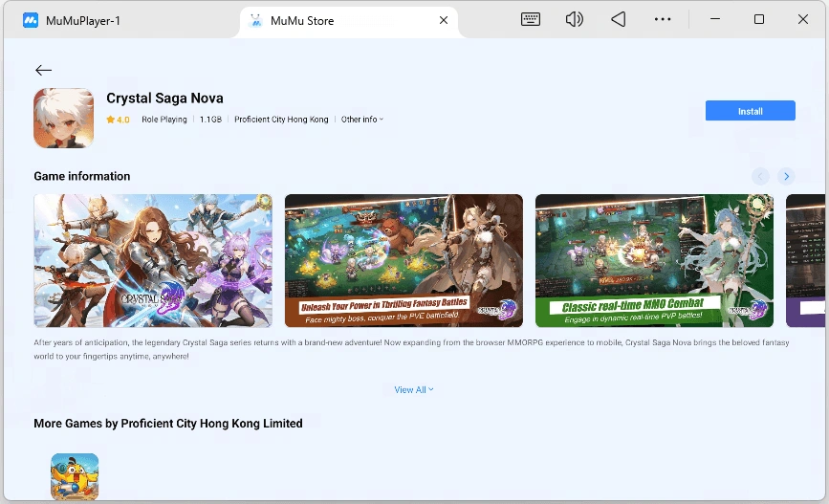Minimize the MuMuPlayer window
The image size is (829, 504).
pyautogui.click(x=715, y=19)
